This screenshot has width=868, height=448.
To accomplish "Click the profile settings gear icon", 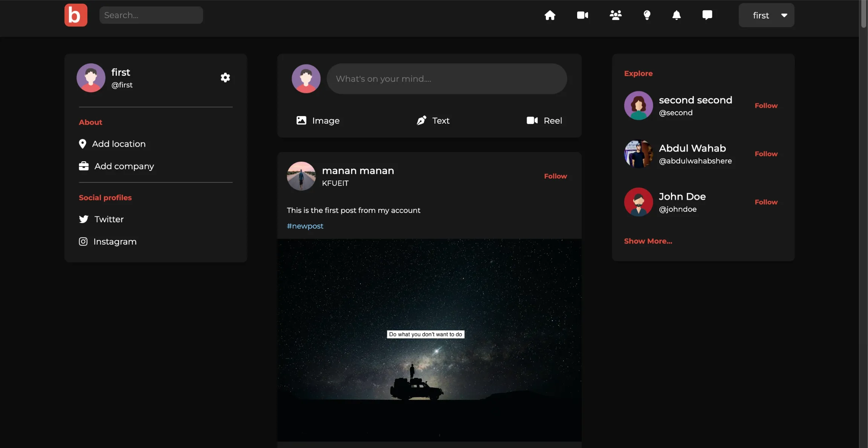I will coord(225,78).
